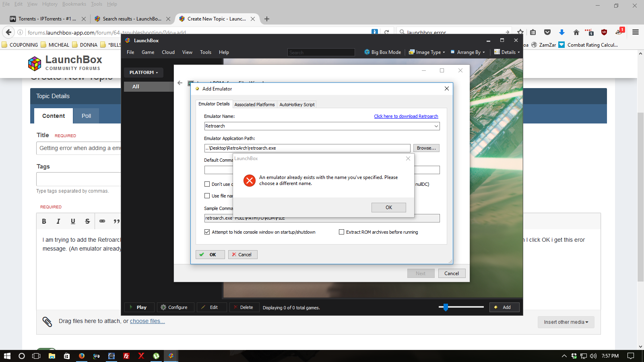Image resolution: width=644 pixels, height=362 pixels.
Task: Open the LaunchBox File menu
Action: tap(130, 52)
